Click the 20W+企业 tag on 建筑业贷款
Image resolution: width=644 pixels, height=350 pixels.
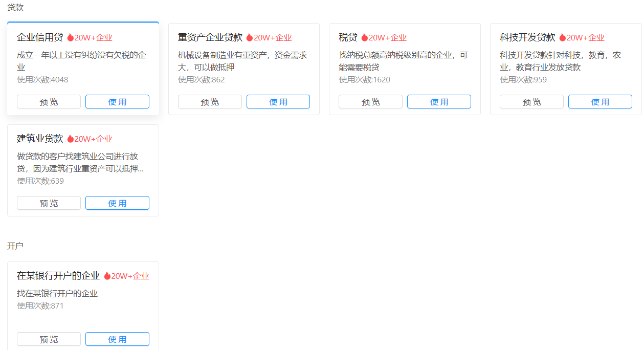click(x=94, y=139)
